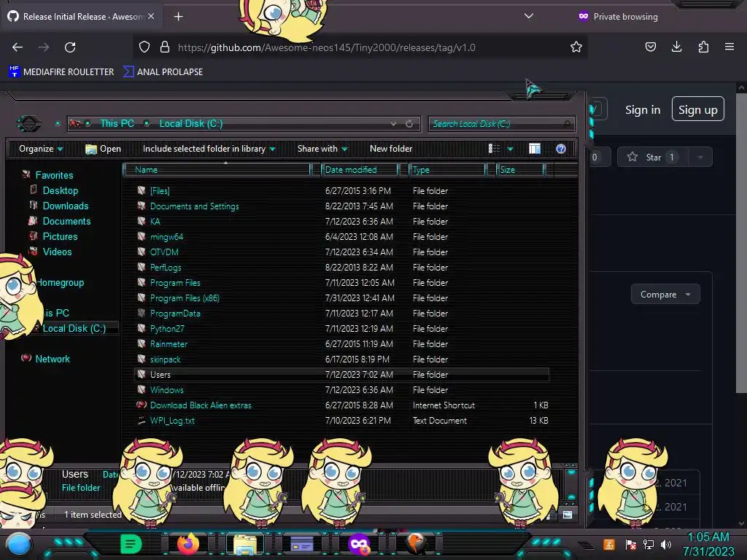Select Videos in navigation pane
747x560 pixels.
pos(57,252)
